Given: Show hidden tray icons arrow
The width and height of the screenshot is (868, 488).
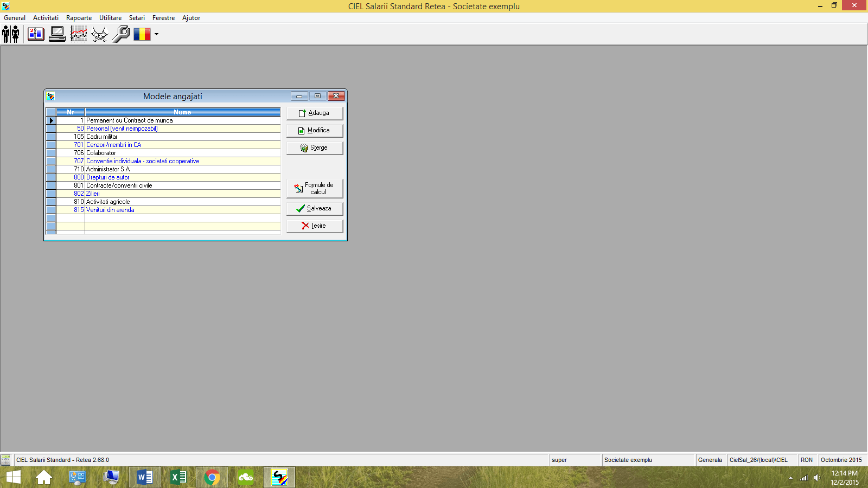Looking at the screenshot, I should (790, 478).
